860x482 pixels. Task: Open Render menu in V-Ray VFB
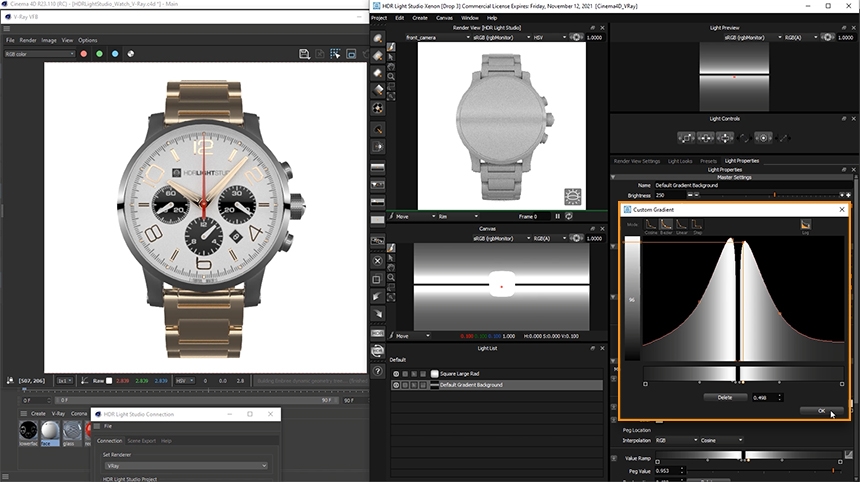point(27,40)
